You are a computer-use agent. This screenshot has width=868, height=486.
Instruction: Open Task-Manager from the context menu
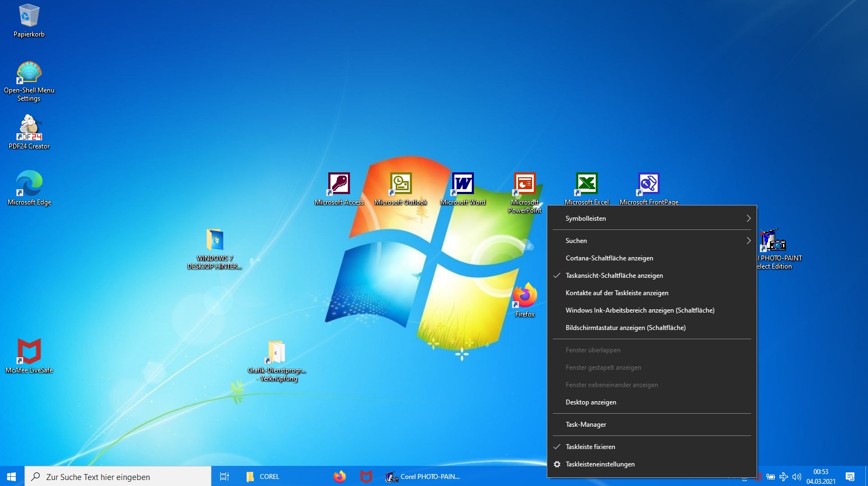(652, 424)
